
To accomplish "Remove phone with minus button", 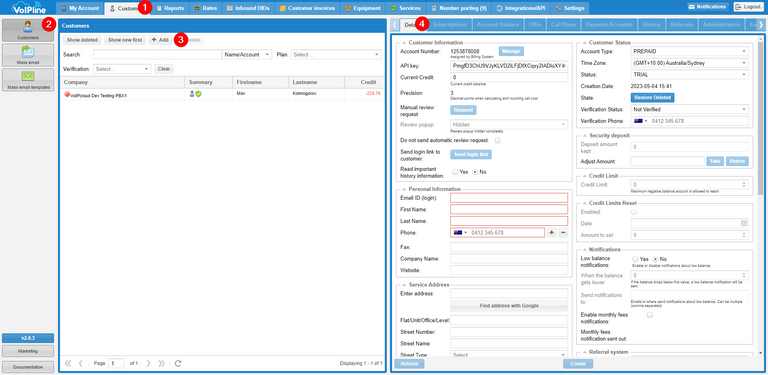I will click(x=563, y=233).
